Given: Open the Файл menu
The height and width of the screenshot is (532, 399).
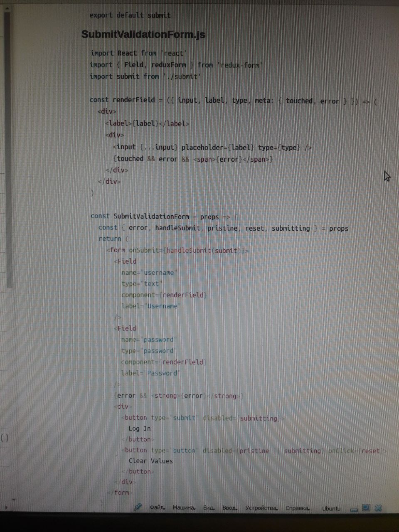Looking at the screenshot, I should [x=157, y=508].
